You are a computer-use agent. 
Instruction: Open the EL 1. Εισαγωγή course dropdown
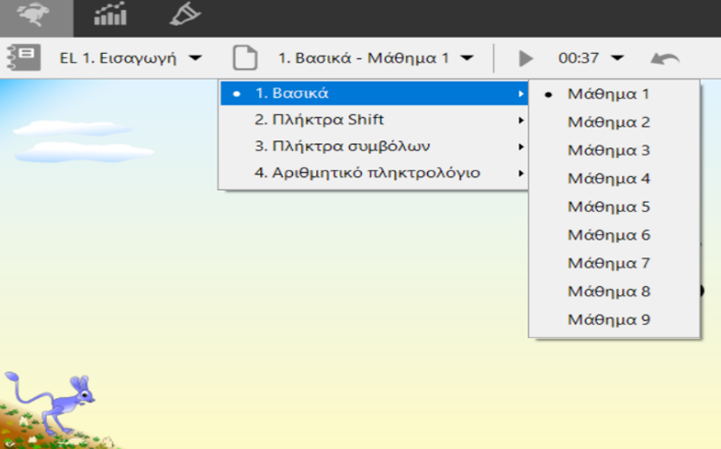click(130, 58)
